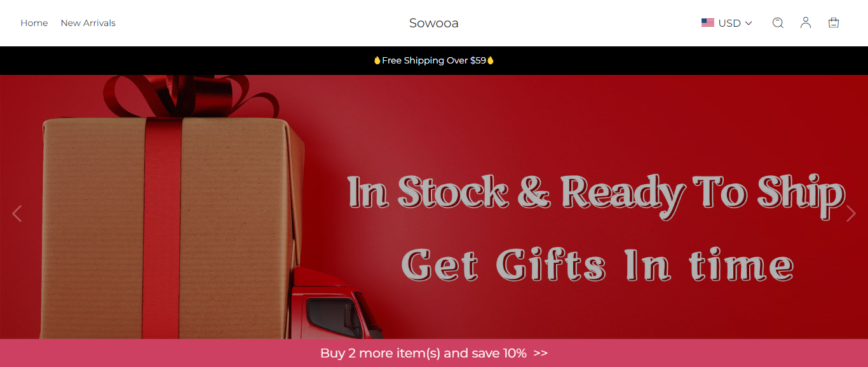Click the Sowooa store logo
This screenshot has height=367, width=868.
pos(434,23)
